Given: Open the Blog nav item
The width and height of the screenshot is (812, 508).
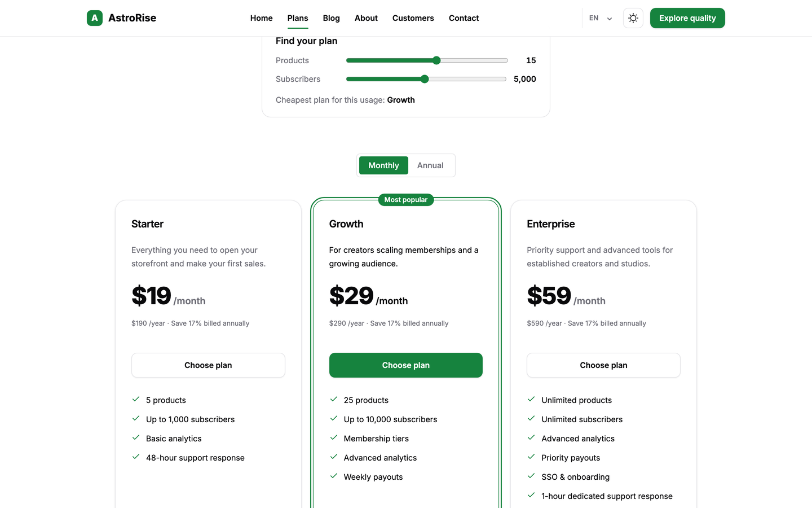Looking at the screenshot, I should coord(332,18).
